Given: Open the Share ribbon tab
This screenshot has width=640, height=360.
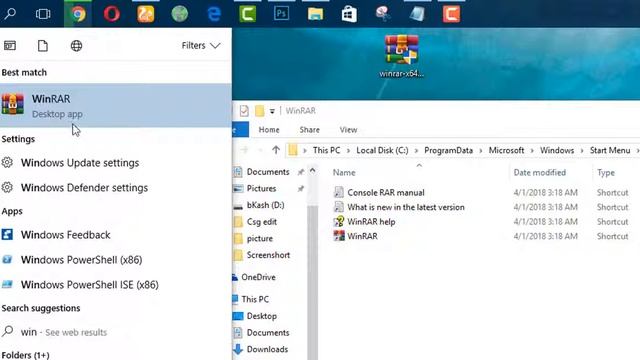Looking at the screenshot, I should coord(309,130).
